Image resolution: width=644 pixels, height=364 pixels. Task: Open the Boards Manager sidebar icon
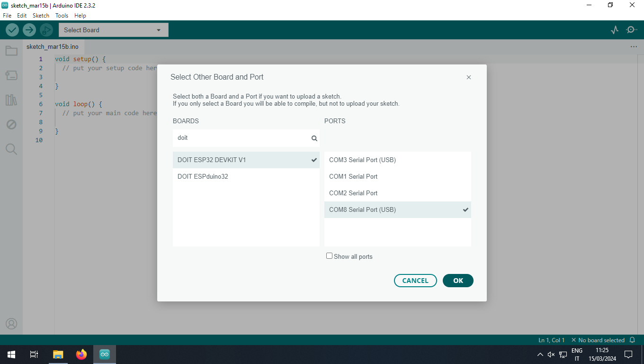coord(11,75)
